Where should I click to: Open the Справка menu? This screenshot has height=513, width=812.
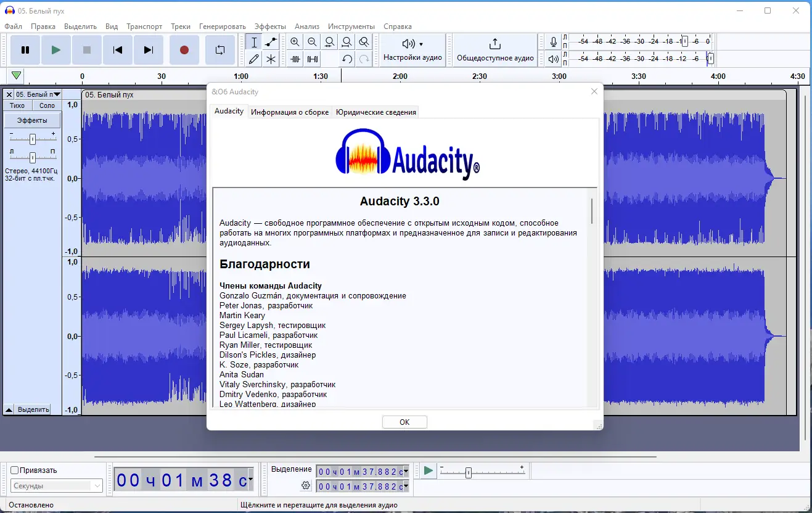398,27
